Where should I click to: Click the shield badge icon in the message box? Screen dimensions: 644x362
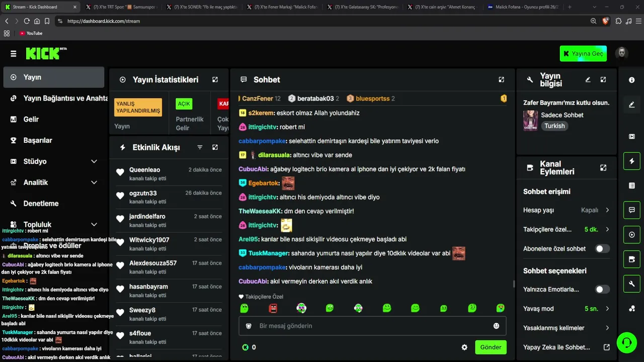point(249,326)
